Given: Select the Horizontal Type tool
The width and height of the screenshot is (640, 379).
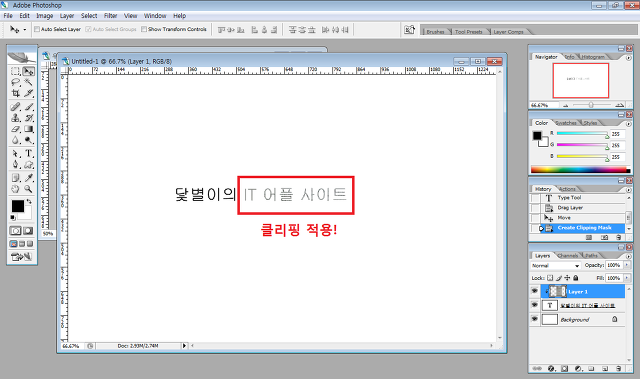Looking at the screenshot, I should (28, 154).
